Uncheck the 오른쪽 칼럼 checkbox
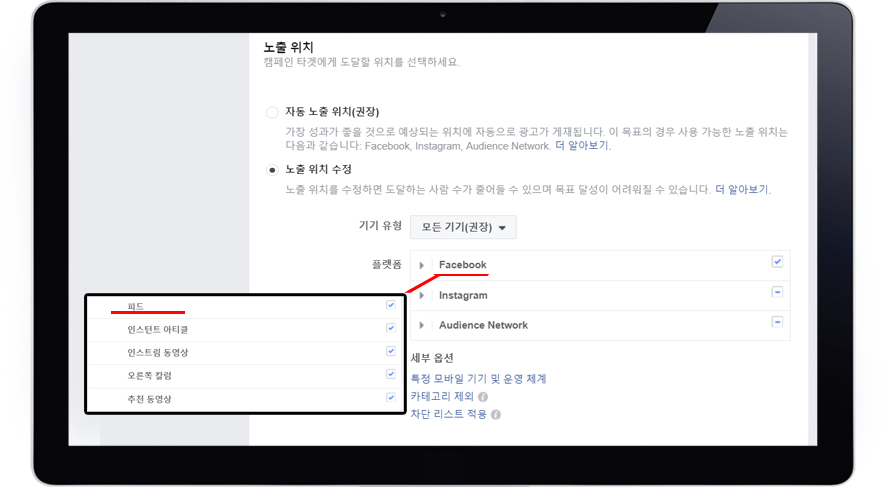 click(390, 374)
